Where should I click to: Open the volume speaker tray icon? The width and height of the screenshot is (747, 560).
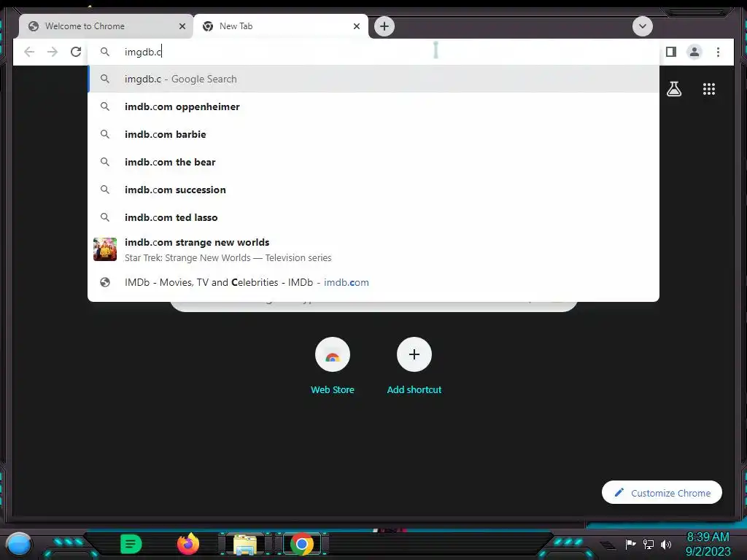[665, 544]
